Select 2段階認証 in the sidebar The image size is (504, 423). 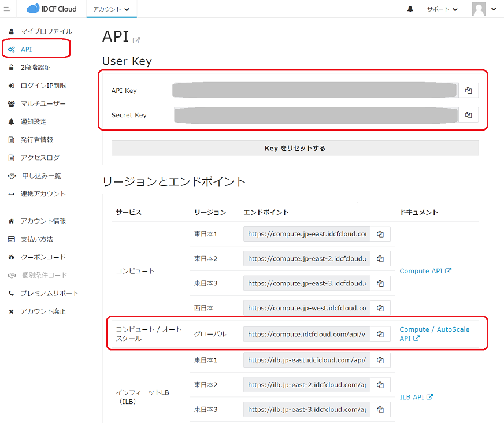pyautogui.click(x=36, y=66)
